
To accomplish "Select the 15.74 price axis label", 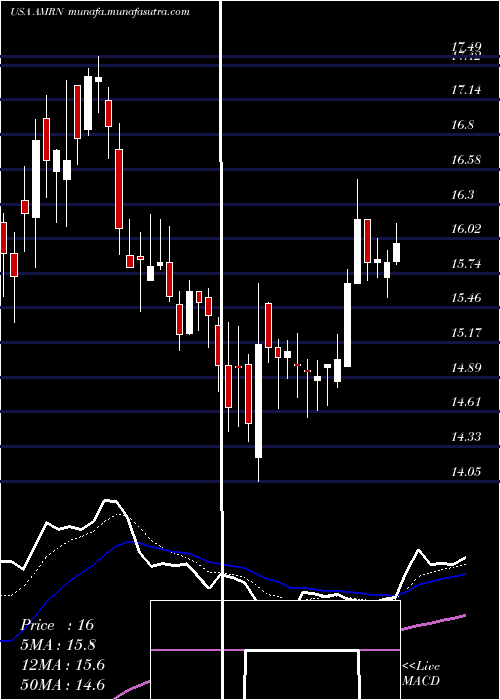I will tap(466, 264).
